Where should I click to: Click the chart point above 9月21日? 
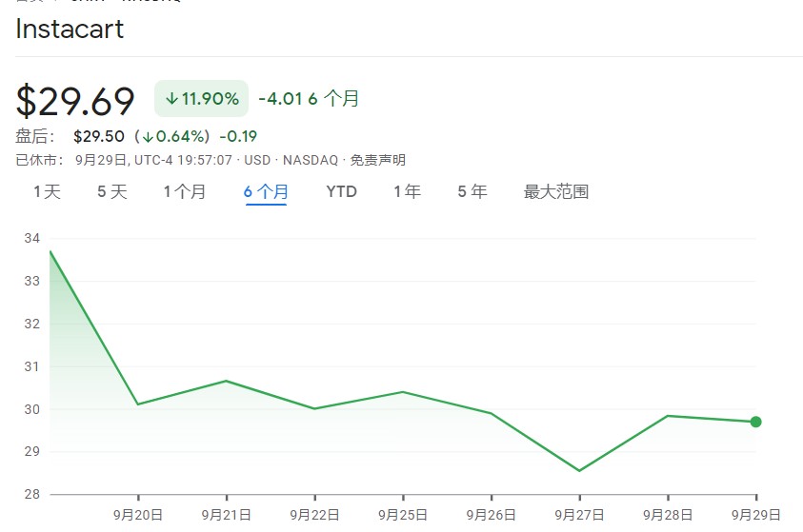click(227, 381)
